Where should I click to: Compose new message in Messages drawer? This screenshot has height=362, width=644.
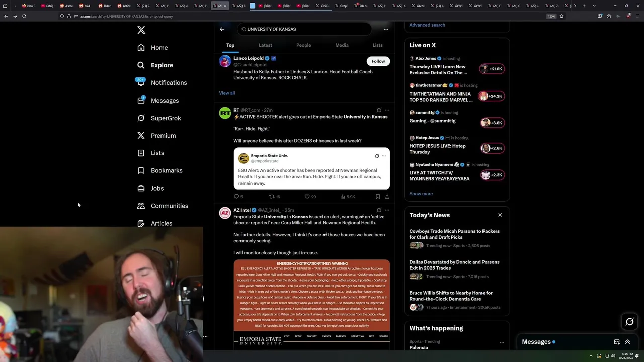(617, 342)
